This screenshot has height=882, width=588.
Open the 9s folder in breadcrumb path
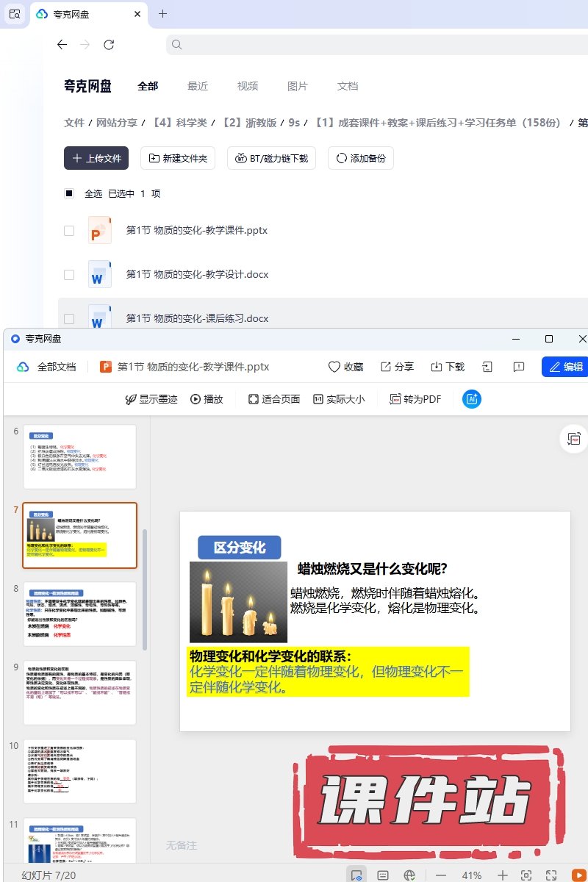294,123
